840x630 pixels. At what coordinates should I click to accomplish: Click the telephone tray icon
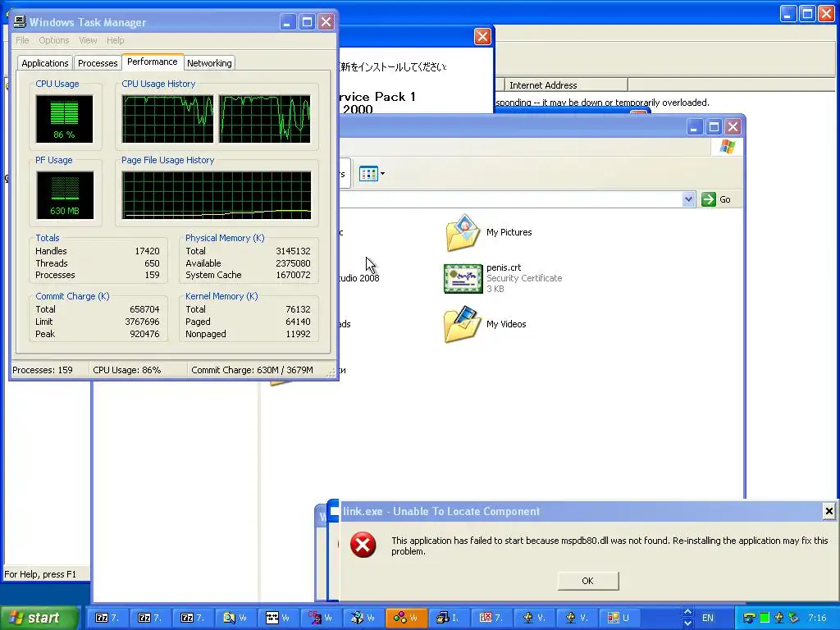coord(749,619)
